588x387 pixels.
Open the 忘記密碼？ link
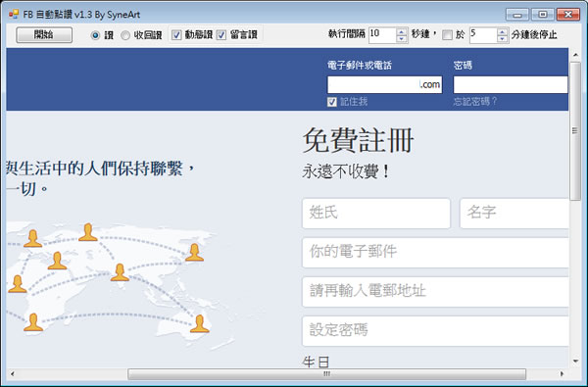[x=474, y=101]
